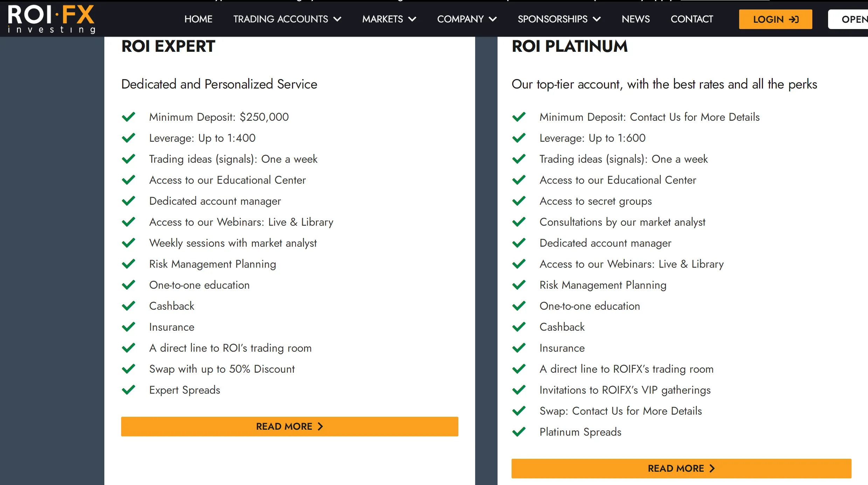Click checkmark beside Access to secret groups
Image resolution: width=868 pixels, height=485 pixels.
point(519,201)
